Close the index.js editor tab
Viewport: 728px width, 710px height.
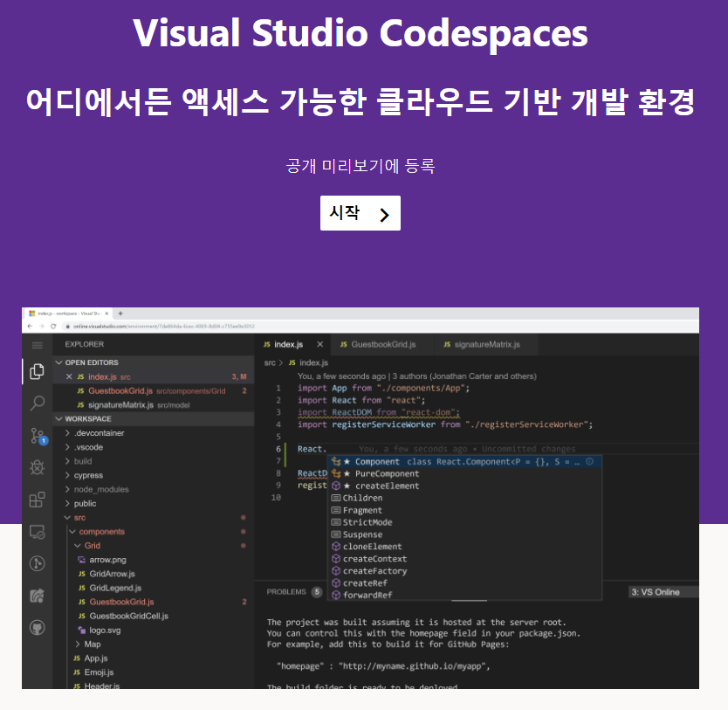coord(319,345)
